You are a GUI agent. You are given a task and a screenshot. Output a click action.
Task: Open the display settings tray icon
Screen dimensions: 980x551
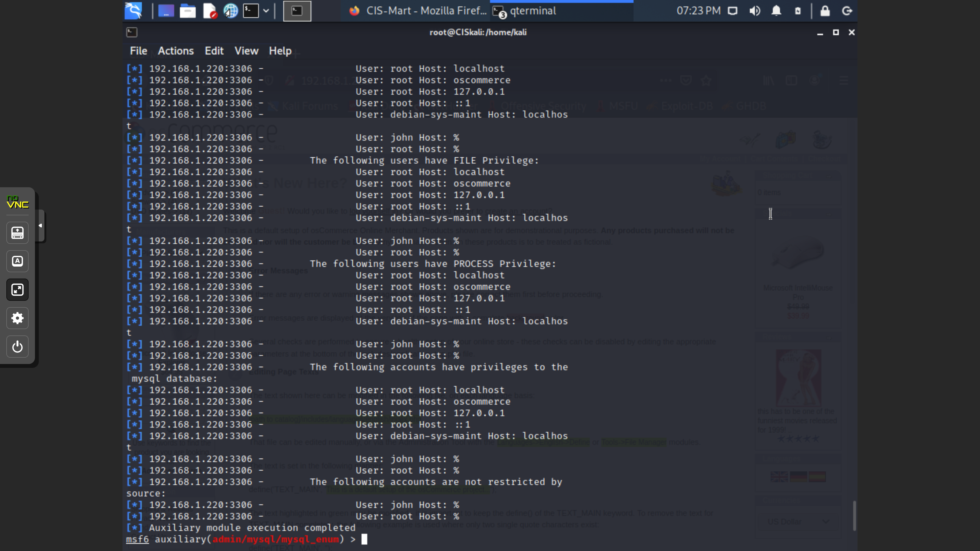pyautogui.click(x=733, y=11)
